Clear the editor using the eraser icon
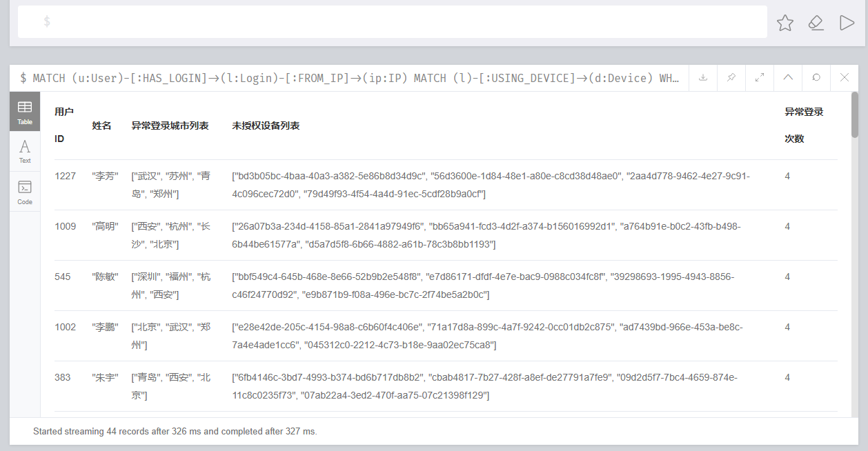The height and width of the screenshot is (451, 868). click(x=816, y=23)
